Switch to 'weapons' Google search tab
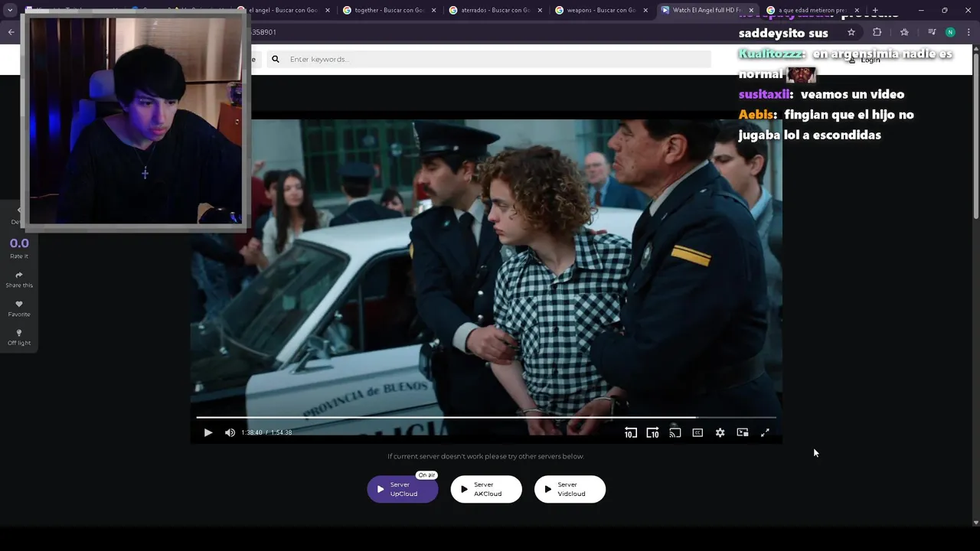This screenshot has width=980, height=551. [x=601, y=10]
